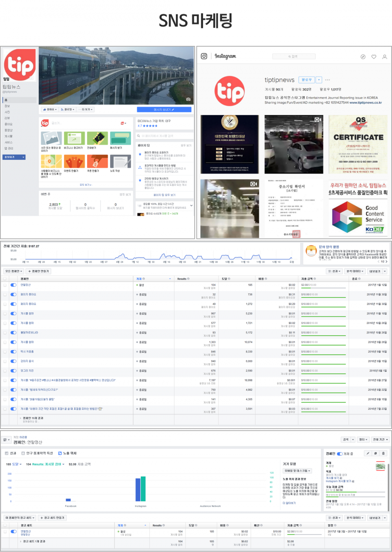Select '리뷰' in the Facebook page sidebar
Image resolution: width=392 pixels, height=552 pixels.
(x=7, y=118)
